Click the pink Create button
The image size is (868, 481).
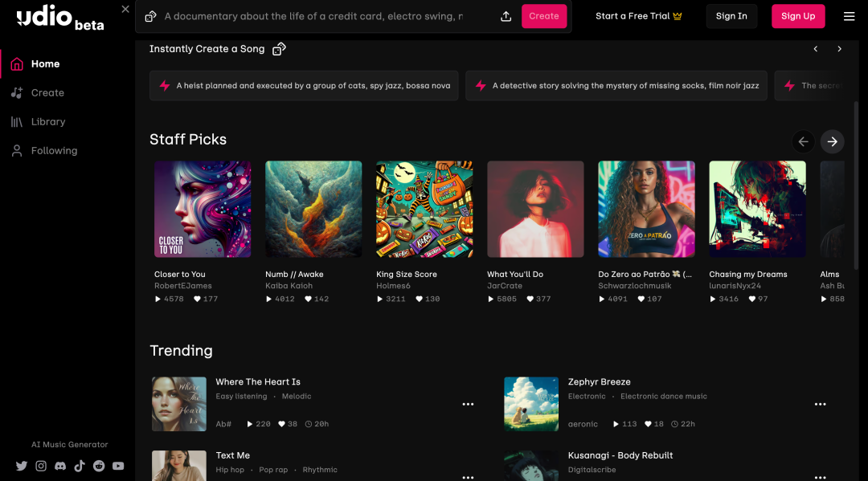click(x=544, y=16)
